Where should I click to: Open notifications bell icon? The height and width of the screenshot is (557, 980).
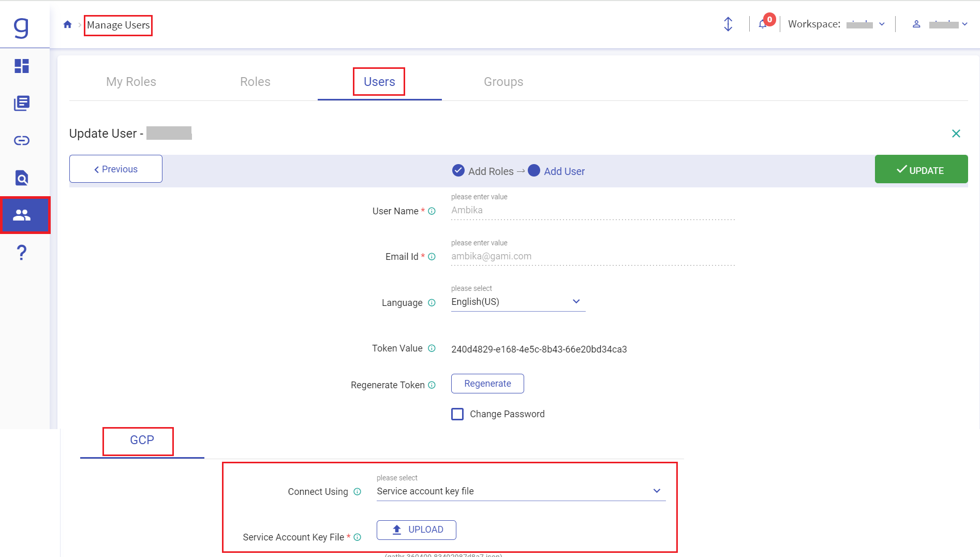pyautogui.click(x=763, y=24)
